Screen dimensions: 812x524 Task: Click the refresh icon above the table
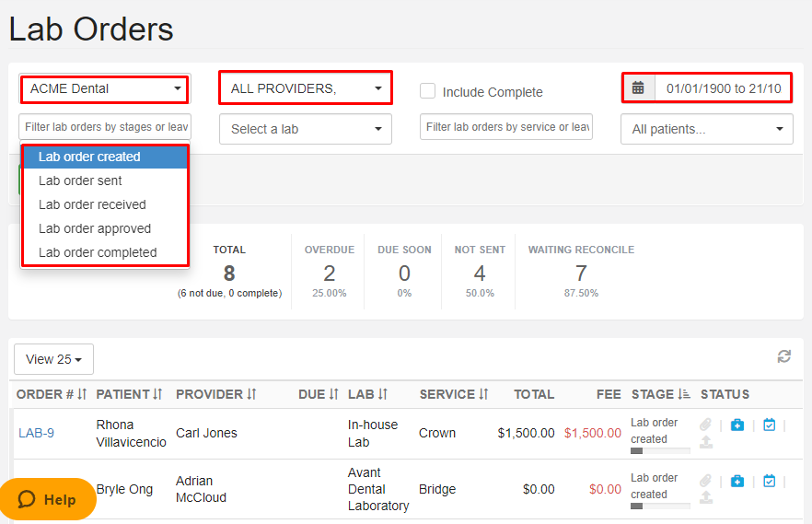pos(783,356)
